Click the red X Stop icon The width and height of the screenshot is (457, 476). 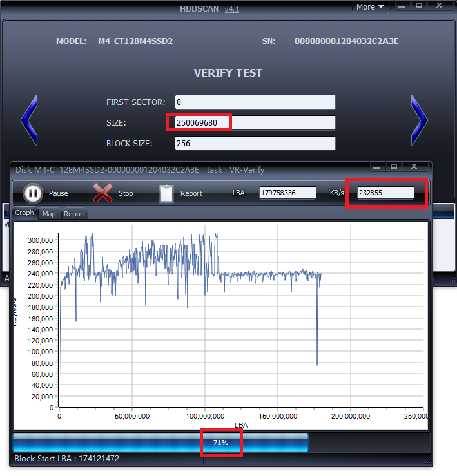(x=103, y=193)
